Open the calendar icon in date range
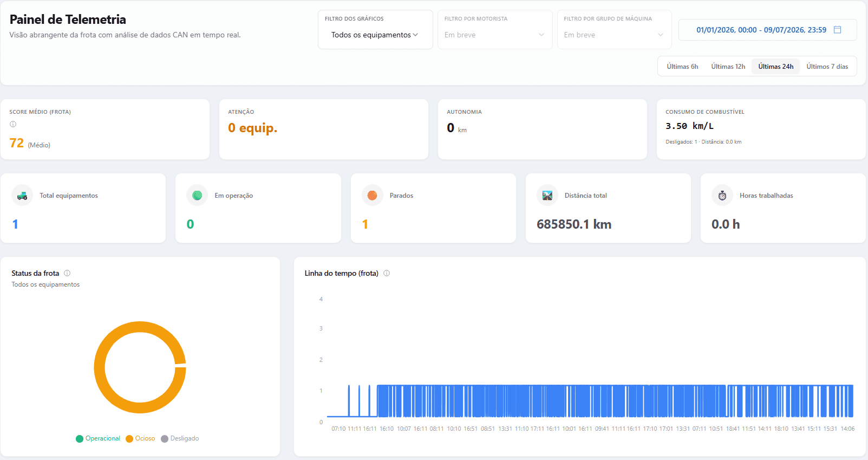 point(838,30)
